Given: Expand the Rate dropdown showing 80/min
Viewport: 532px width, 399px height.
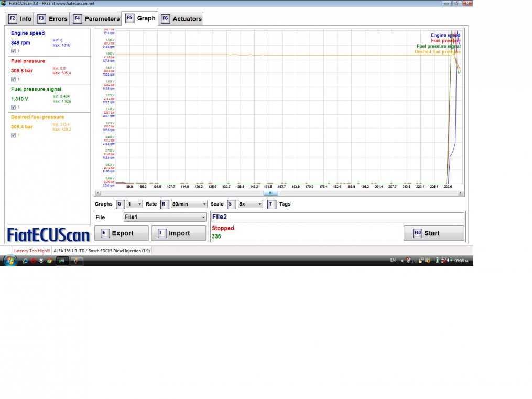Looking at the screenshot, I should (189, 204).
